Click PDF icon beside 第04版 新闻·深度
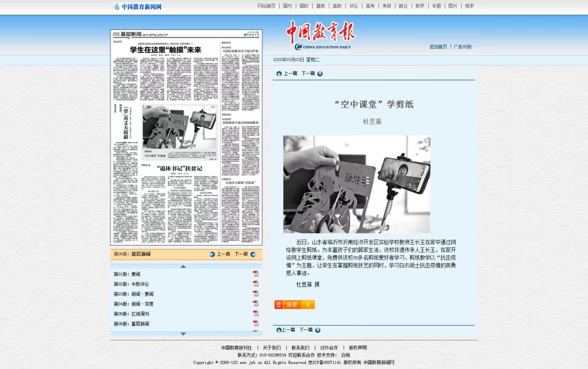 point(255,303)
